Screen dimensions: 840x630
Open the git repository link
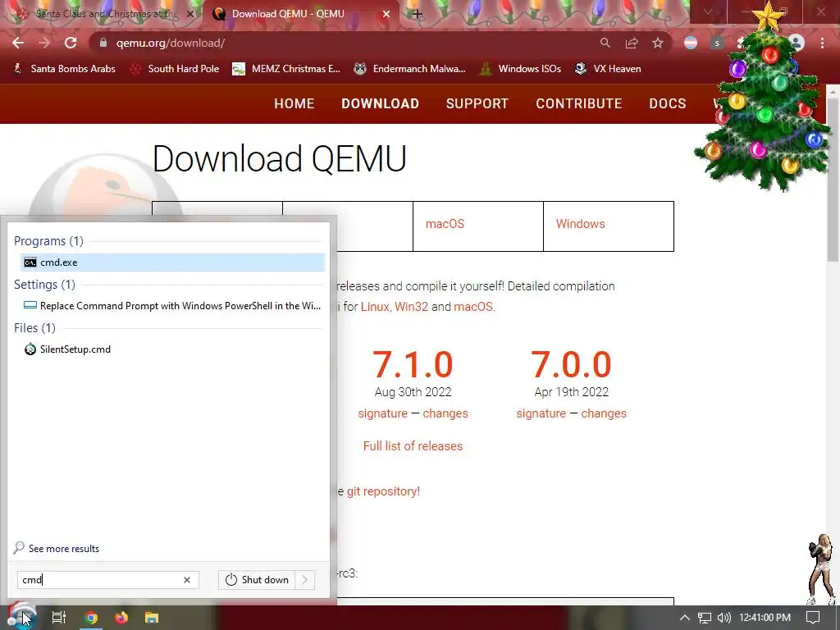pos(383,491)
